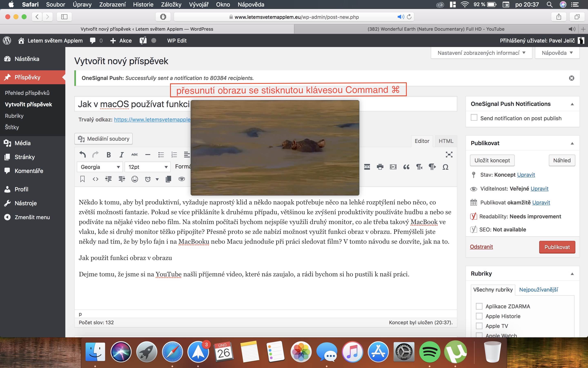Click the date/time insert clock icon
Viewport: 588px width, 368px height.
coord(148,179)
